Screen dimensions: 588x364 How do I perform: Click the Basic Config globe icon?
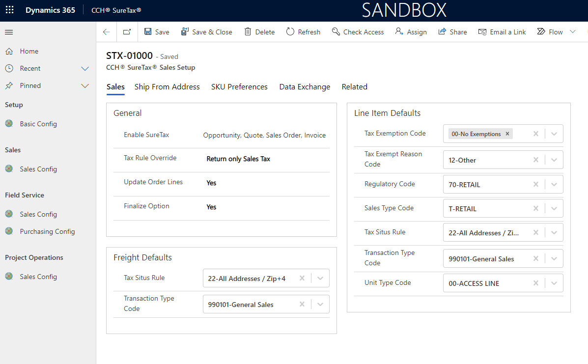[9, 124]
